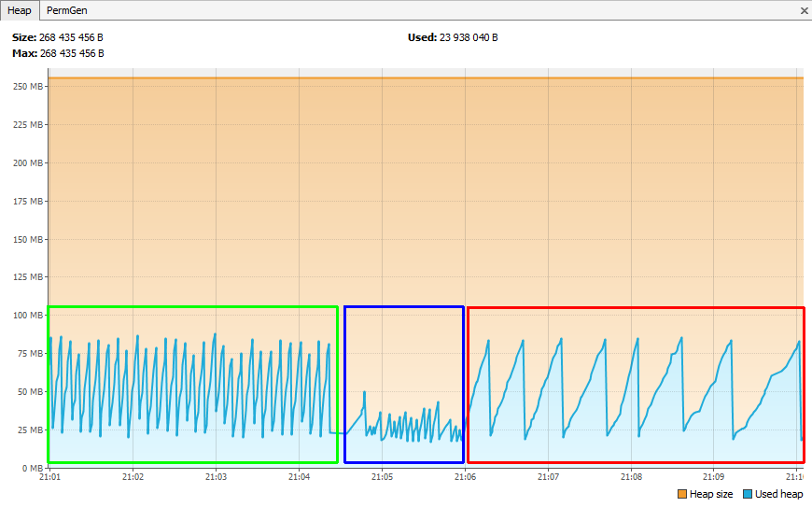Image resolution: width=812 pixels, height=507 pixels.
Task: Click the 21:01 time axis label
Action: 49,477
